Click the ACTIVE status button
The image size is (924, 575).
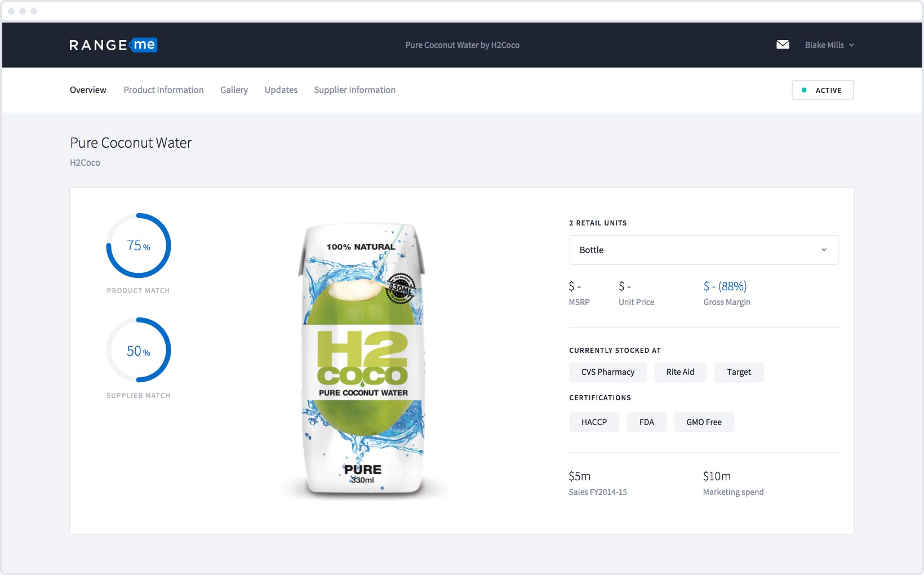pos(822,90)
